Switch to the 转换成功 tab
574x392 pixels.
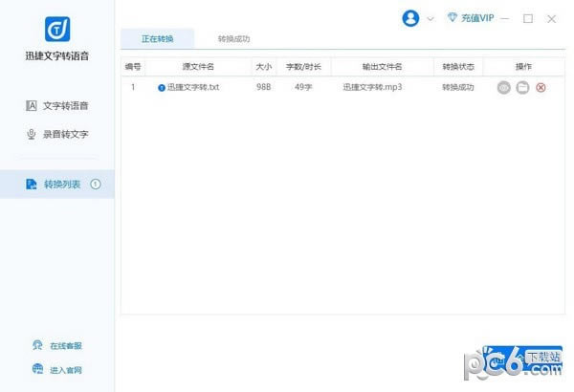[x=234, y=39]
